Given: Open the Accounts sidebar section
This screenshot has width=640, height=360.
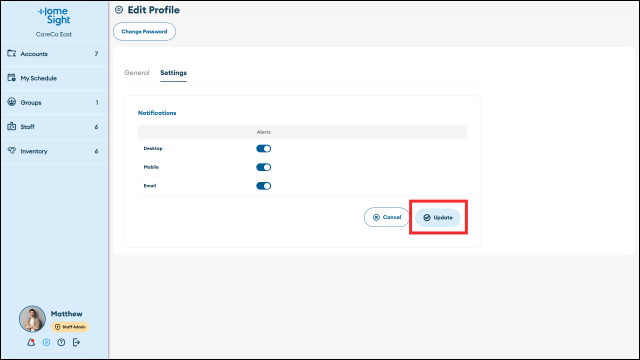Looking at the screenshot, I should pyautogui.click(x=54, y=54).
